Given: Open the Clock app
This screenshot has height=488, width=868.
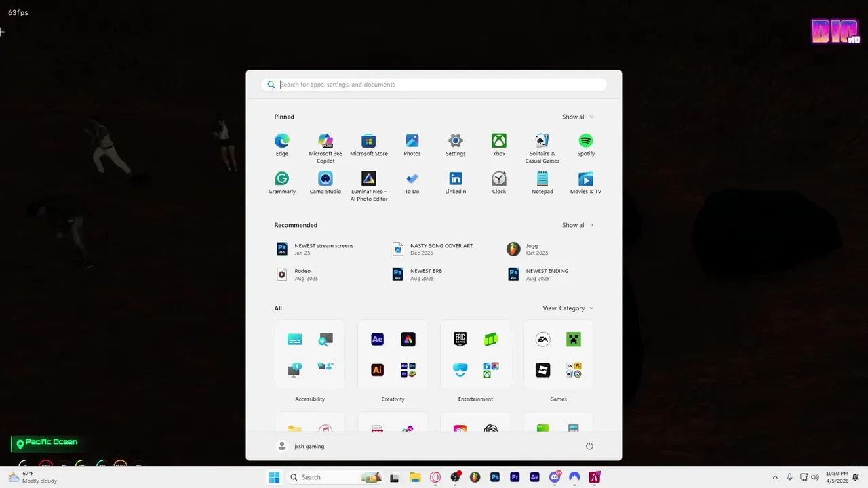Looking at the screenshot, I should pyautogui.click(x=499, y=183).
